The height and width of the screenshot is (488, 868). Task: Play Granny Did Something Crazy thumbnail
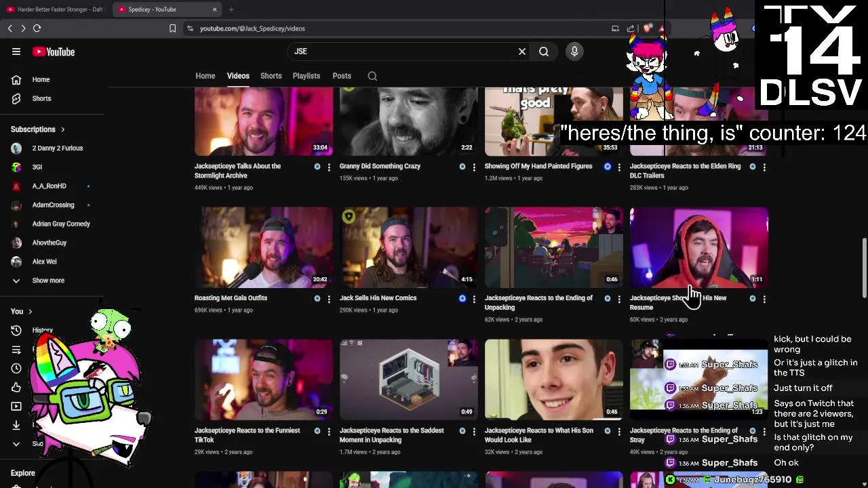point(409,122)
